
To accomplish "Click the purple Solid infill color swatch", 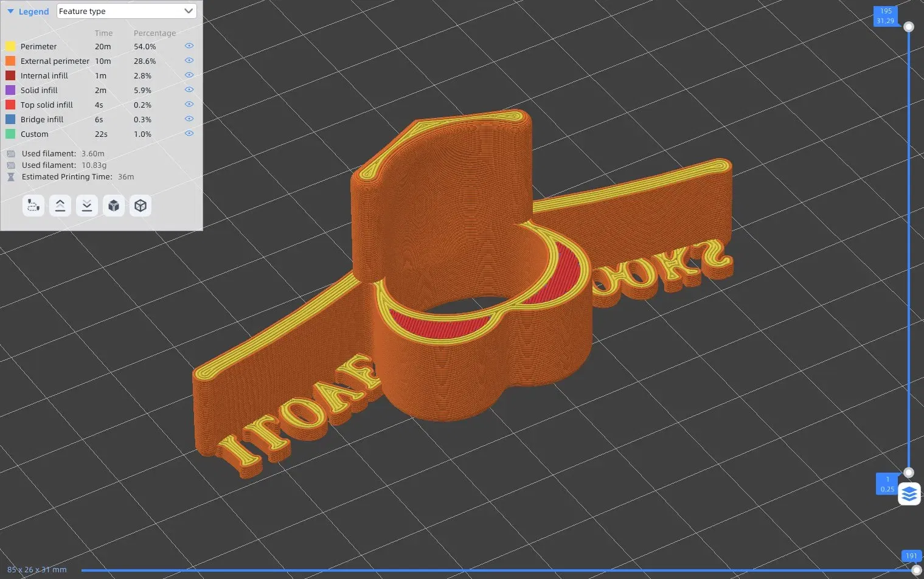I will pos(10,90).
